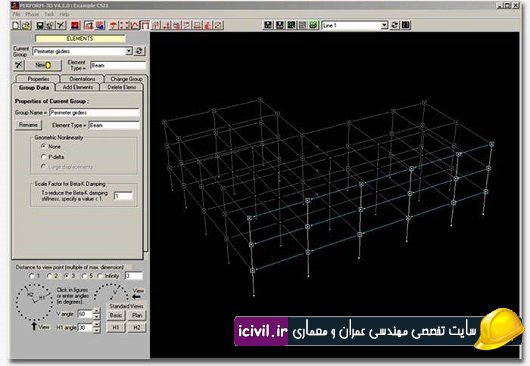
Task: Click the highlighted Elements frame icon in toolbar
Action: [x=145, y=25]
